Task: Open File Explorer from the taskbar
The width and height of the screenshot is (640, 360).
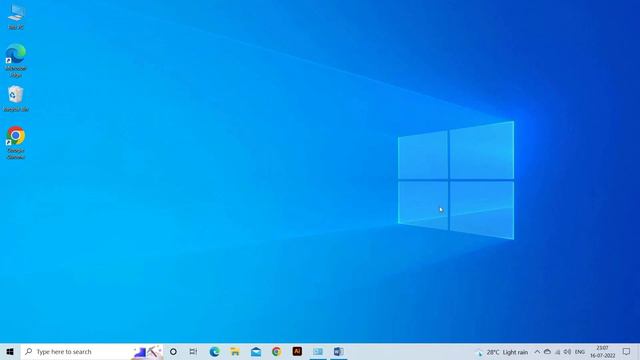Action: (235, 351)
